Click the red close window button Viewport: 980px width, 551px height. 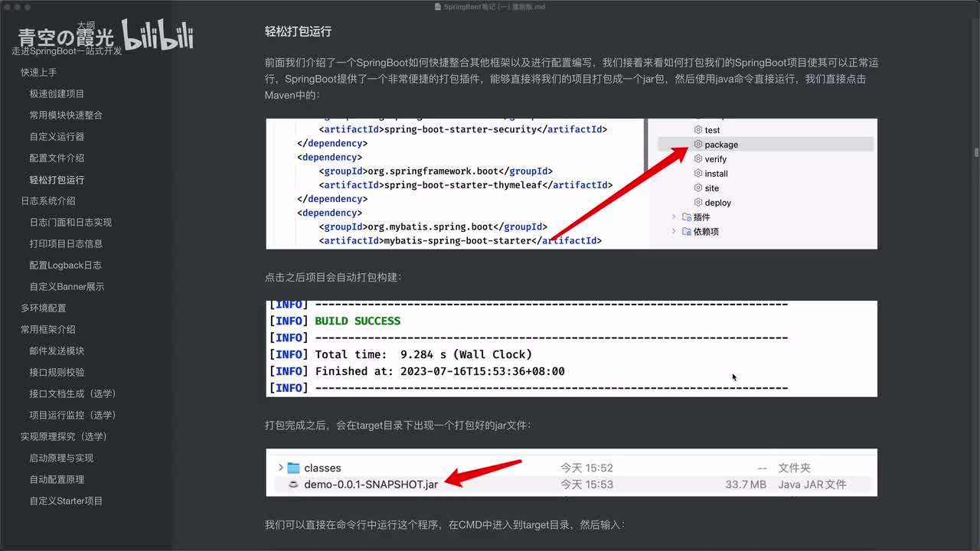[x=7, y=6]
